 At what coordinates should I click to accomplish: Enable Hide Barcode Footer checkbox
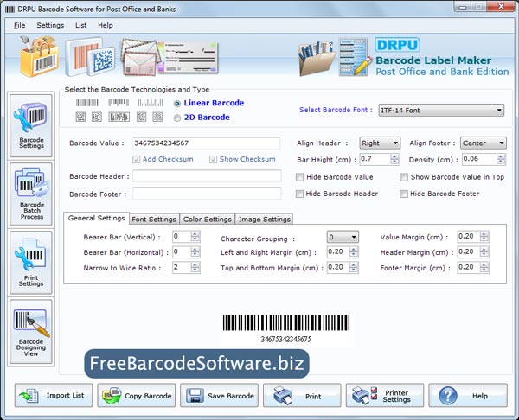[x=404, y=194]
